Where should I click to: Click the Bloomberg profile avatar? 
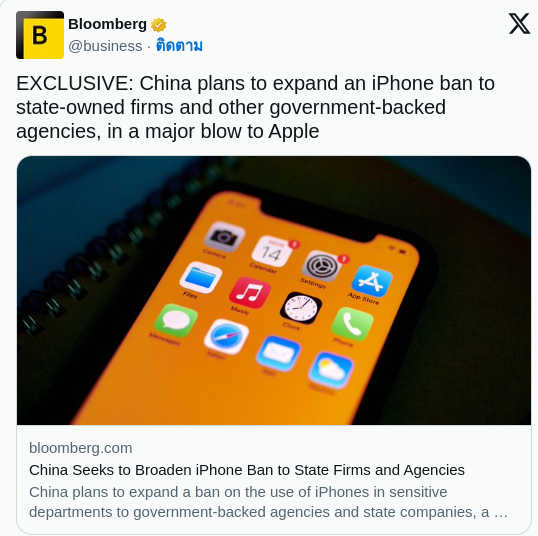point(40,35)
